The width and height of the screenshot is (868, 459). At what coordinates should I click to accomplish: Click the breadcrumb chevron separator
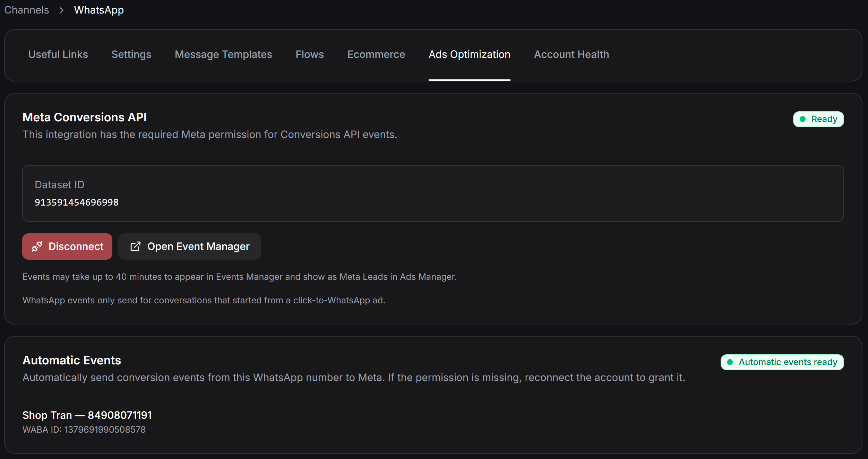pyautogui.click(x=61, y=10)
